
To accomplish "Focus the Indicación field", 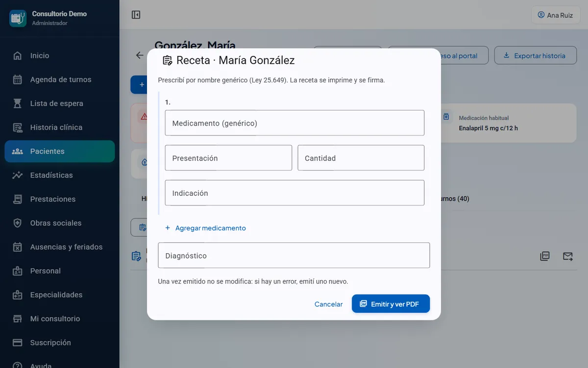I will click(x=294, y=193).
